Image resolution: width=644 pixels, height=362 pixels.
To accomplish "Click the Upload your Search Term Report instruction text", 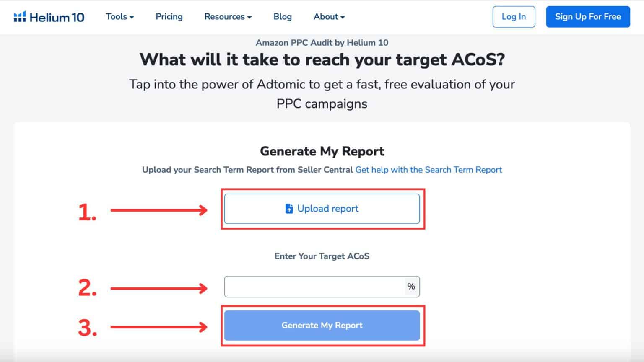I will point(247,170).
